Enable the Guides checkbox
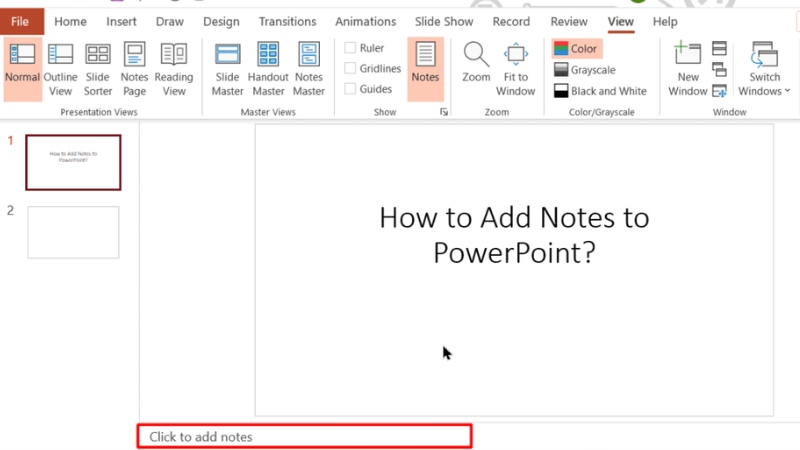800x450 pixels. click(x=350, y=89)
